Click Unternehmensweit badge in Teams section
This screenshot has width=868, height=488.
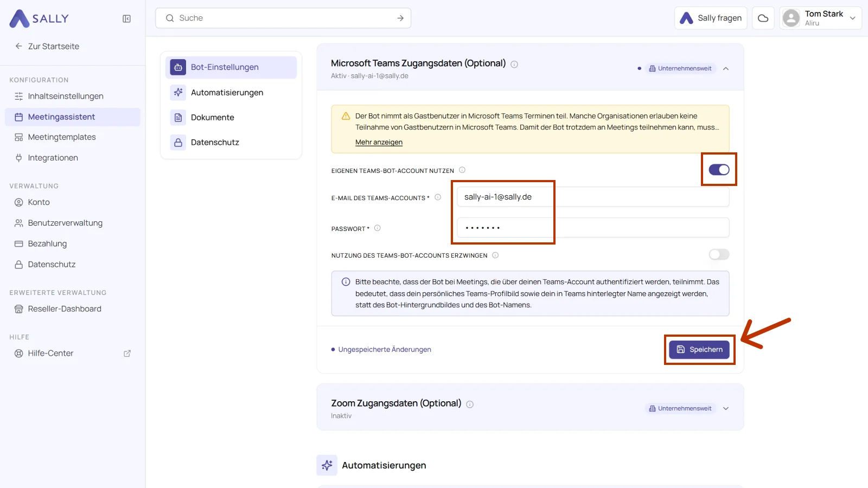[680, 68]
